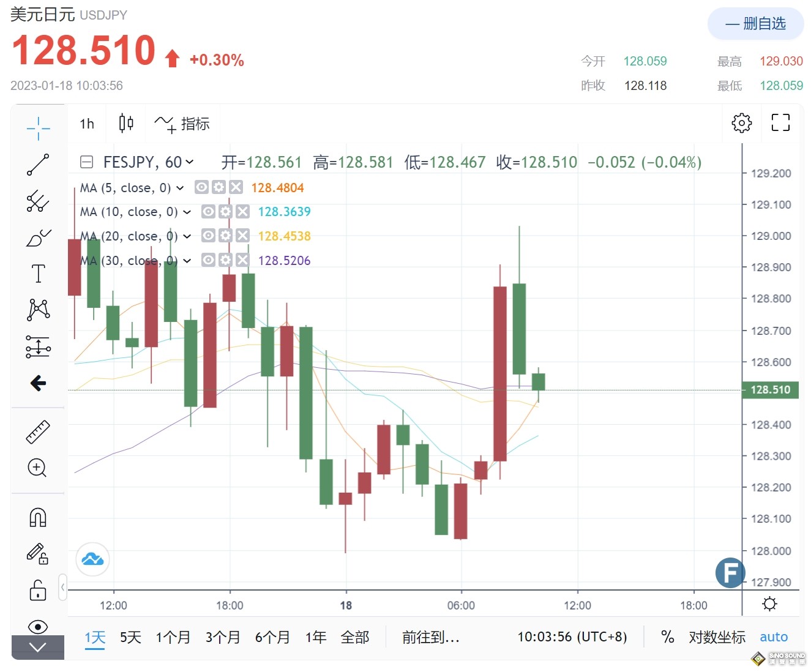The height and width of the screenshot is (672, 811).
Task: Select the XABCD pattern tool
Action: pyautogui.click(x=38, y=310)
